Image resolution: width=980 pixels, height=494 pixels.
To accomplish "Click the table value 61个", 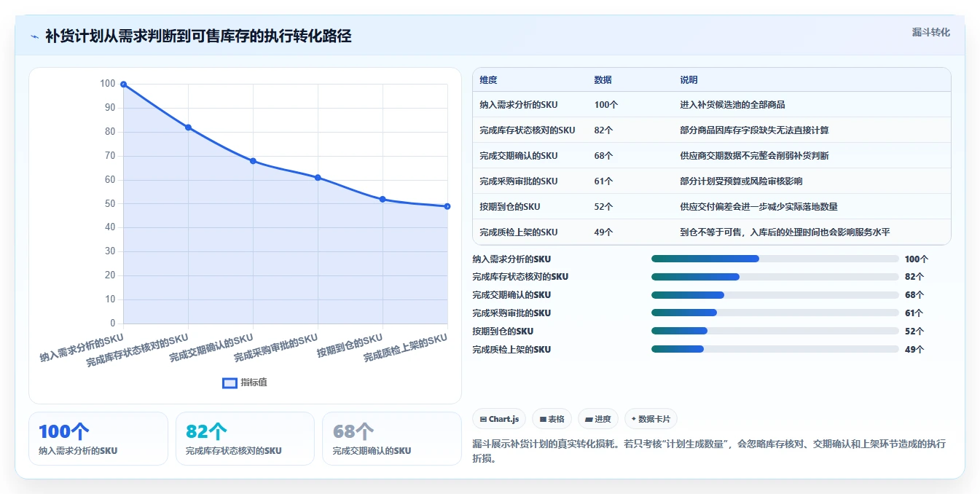I will pyautogui.click(x=604, y=181).
